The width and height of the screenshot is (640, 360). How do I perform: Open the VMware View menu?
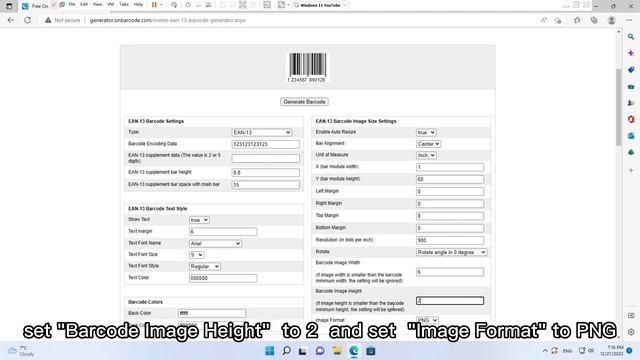pyautogui.click(x=97, y=4)
